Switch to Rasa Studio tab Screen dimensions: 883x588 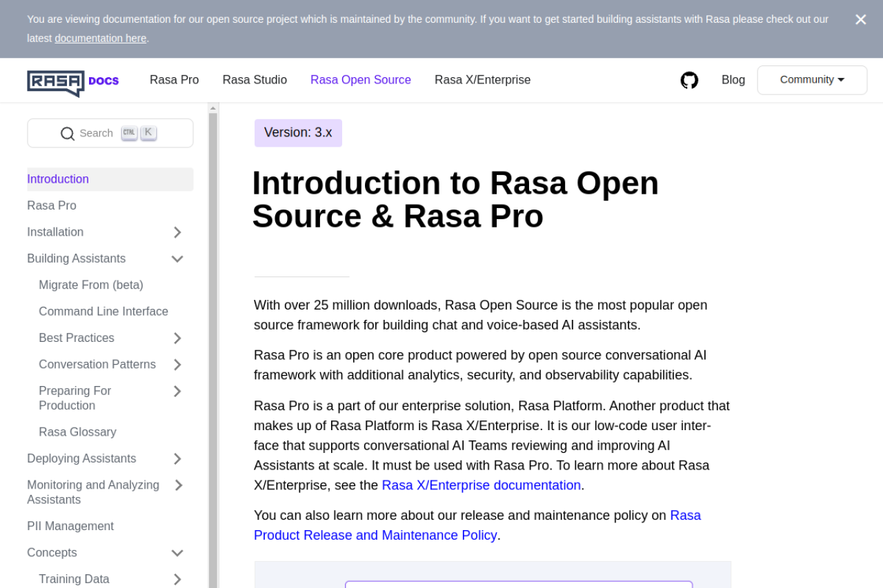(x=255, y=80)
